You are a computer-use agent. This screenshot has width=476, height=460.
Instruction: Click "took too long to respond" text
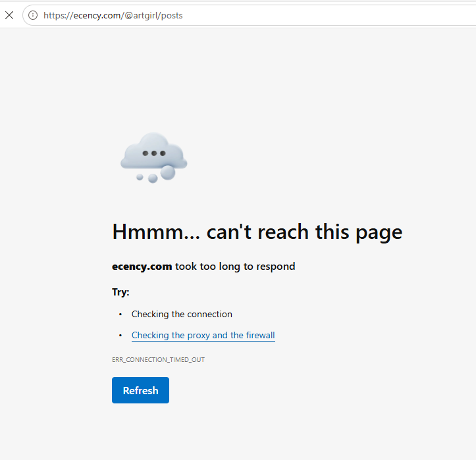coord(235,267)
